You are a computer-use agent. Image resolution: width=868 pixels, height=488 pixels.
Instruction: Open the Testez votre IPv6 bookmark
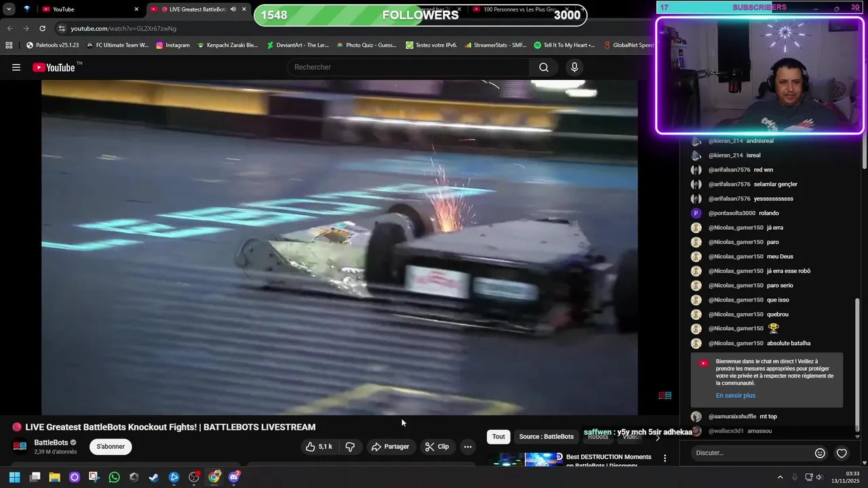point(431,45)
